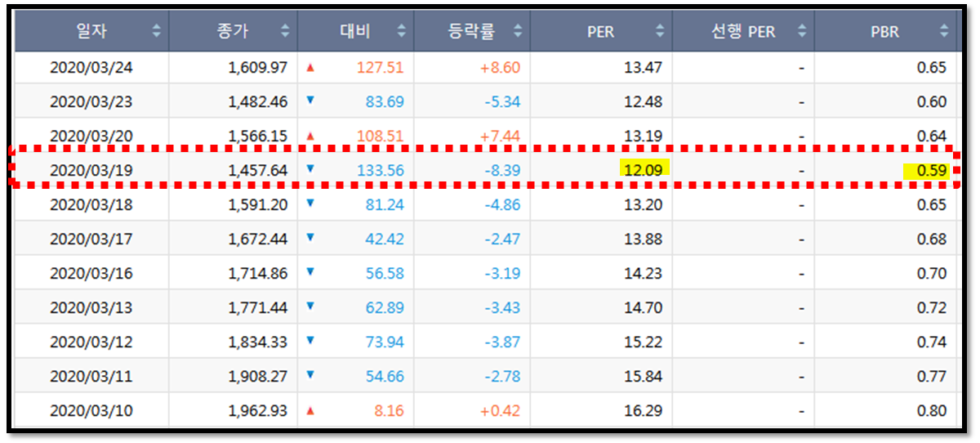Click the closing price 1,482.46
This screenshot has width=980, height=443.
coord(258,102)
